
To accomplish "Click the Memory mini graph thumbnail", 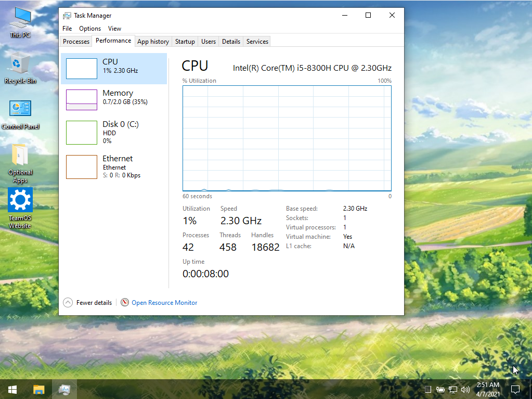I will tap(82, 100).
